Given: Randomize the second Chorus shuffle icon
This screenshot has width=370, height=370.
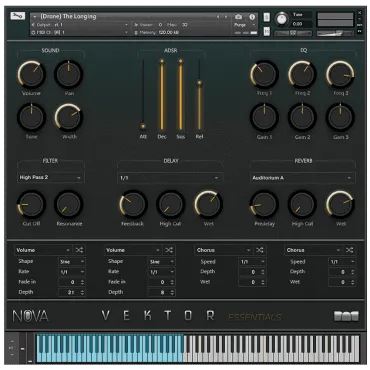Looking at the screenshot, I should [349, 250].
